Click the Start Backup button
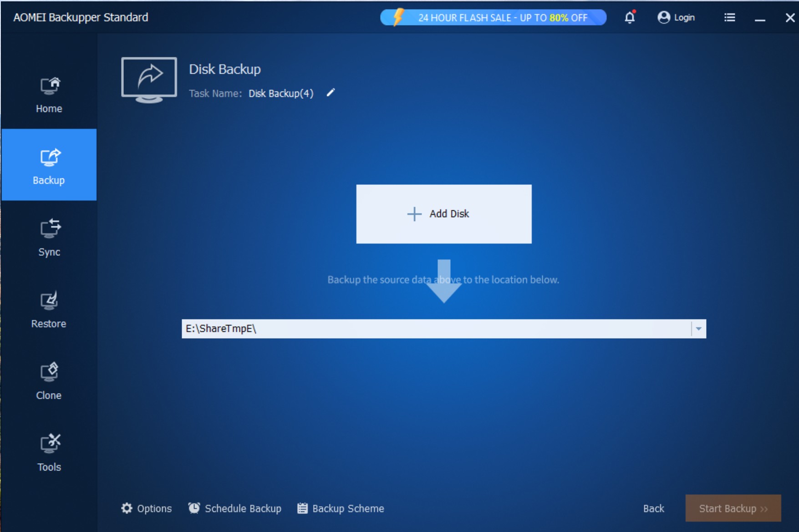Viewport: 799px width, 532px height. coord(733,508)
